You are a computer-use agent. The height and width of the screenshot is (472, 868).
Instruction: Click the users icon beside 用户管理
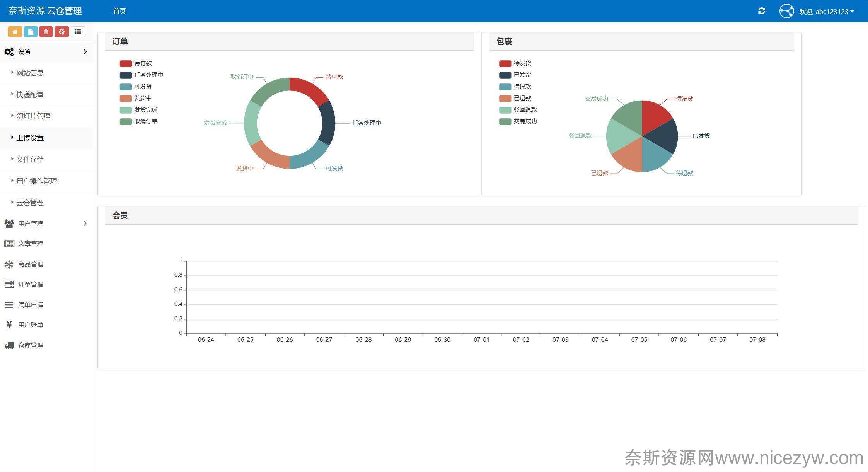[9, 223]
